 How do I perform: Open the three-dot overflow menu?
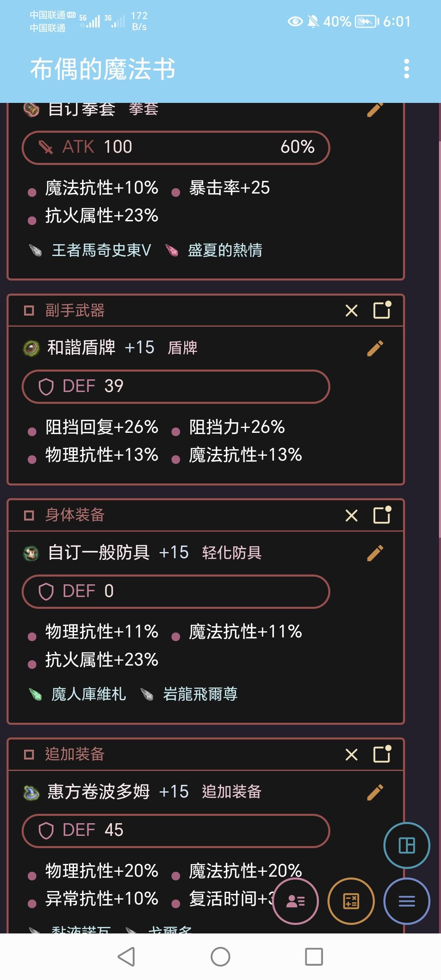pyautogui.click(x=406, y=69)
